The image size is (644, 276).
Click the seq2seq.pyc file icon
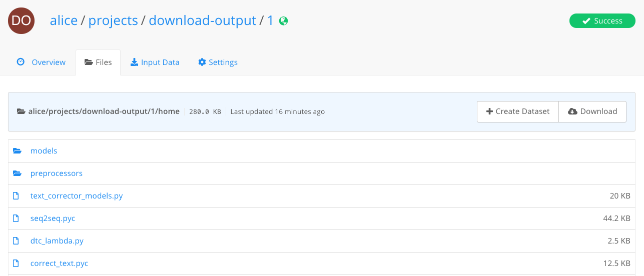coord(16,218)
